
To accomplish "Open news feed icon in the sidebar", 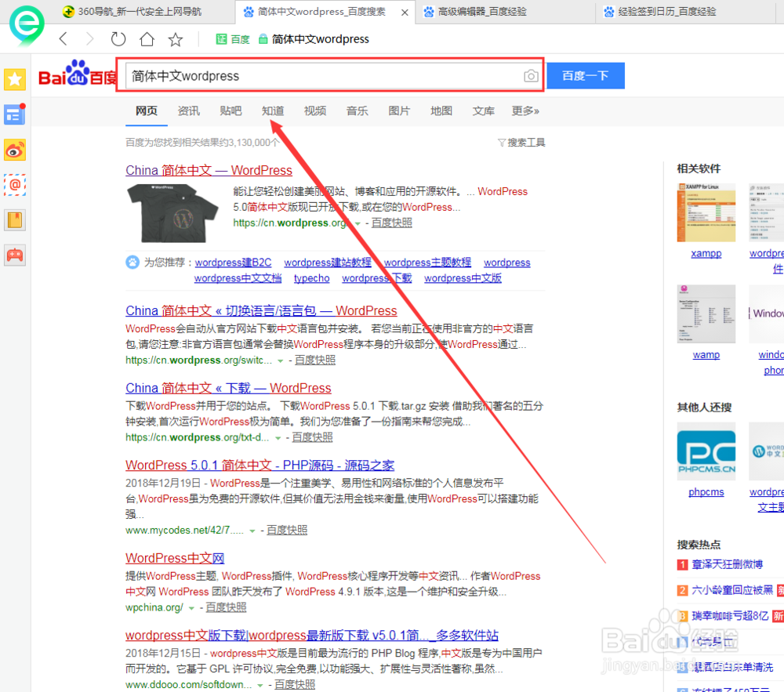I will pyautogui.click(x=14, y=115).
